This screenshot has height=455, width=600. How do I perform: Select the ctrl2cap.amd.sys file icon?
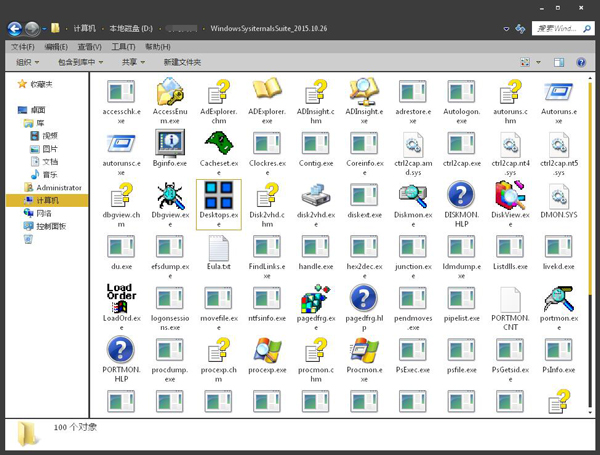[x=413, y=145]
